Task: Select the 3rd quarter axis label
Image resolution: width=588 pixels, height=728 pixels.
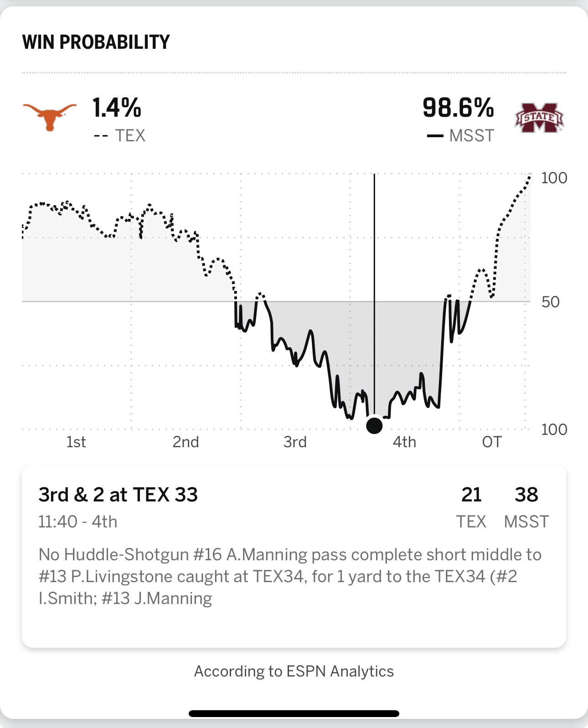Action: [295, 442]
